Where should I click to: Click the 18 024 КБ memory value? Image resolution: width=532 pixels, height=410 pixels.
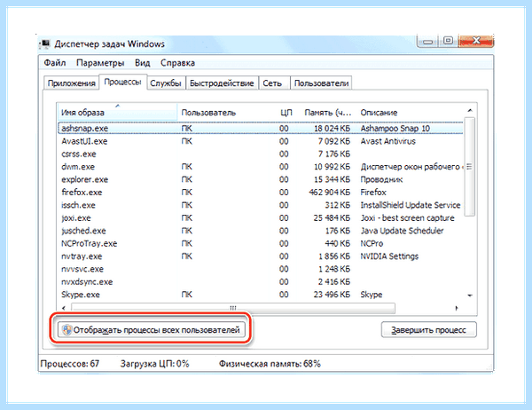[x=332, y=129]
